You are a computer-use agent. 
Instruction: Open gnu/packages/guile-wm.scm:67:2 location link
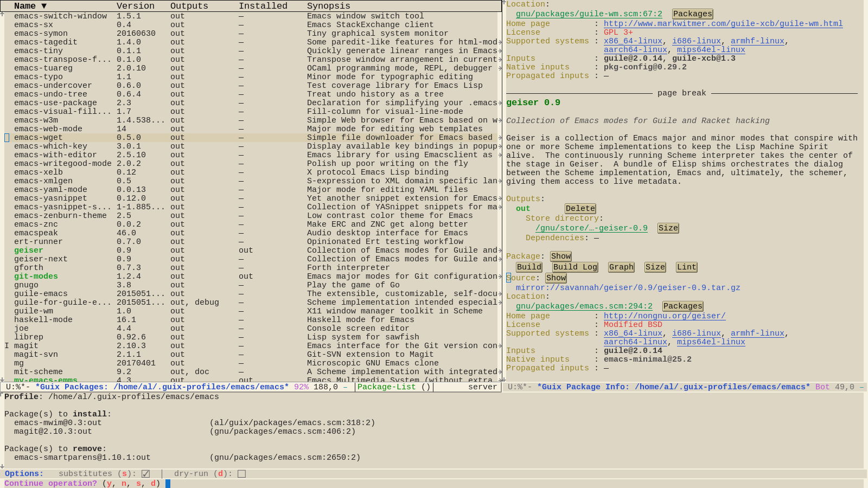(589, 14)
